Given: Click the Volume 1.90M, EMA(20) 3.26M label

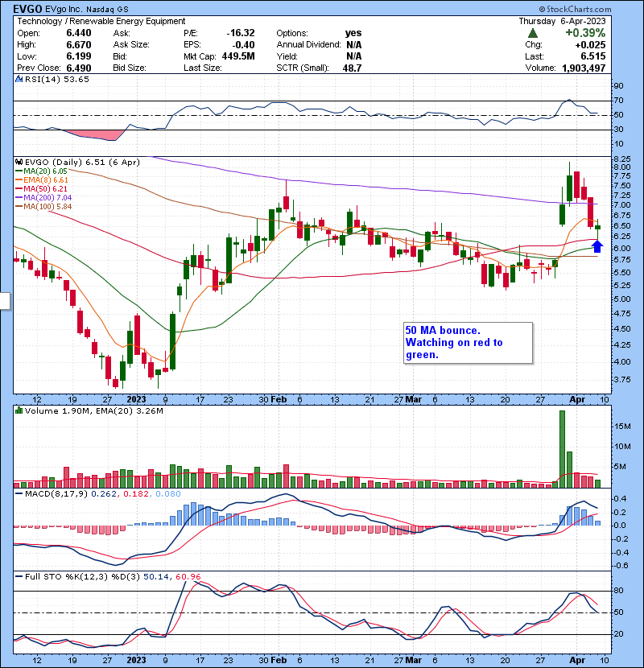Looking at the screenshot, I should coord(93,410).
